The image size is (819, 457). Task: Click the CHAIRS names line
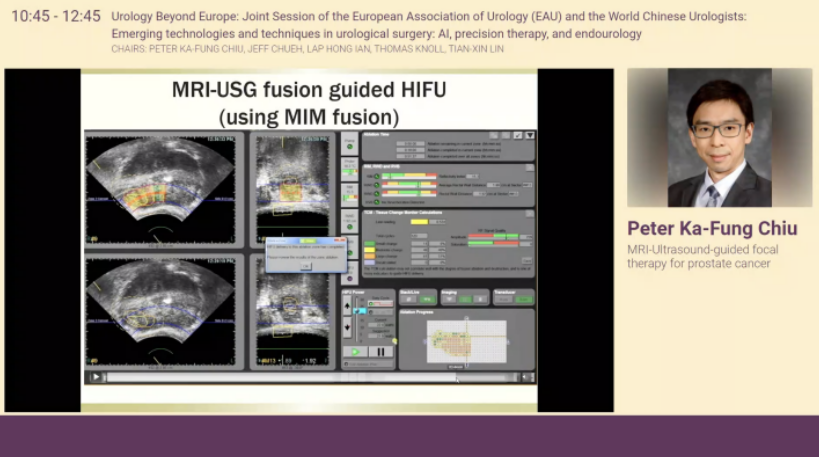tap(307, 49)
